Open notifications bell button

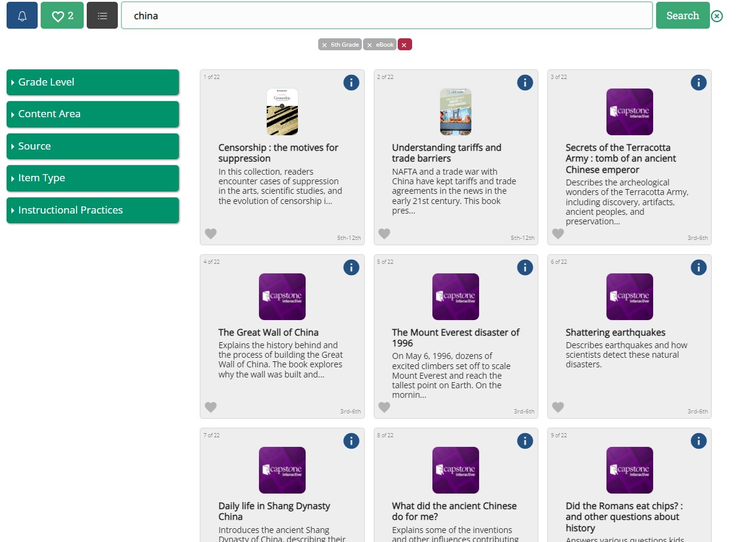pyautogui.click(x=22, y=16)
